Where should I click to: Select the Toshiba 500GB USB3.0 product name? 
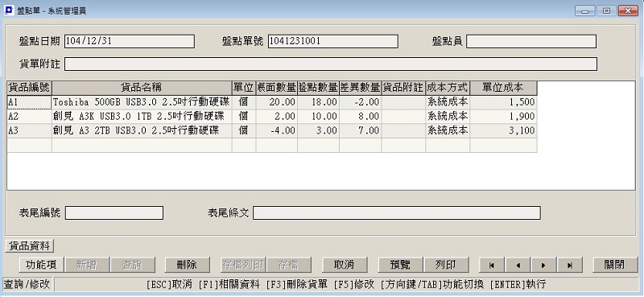pos(142,102)
